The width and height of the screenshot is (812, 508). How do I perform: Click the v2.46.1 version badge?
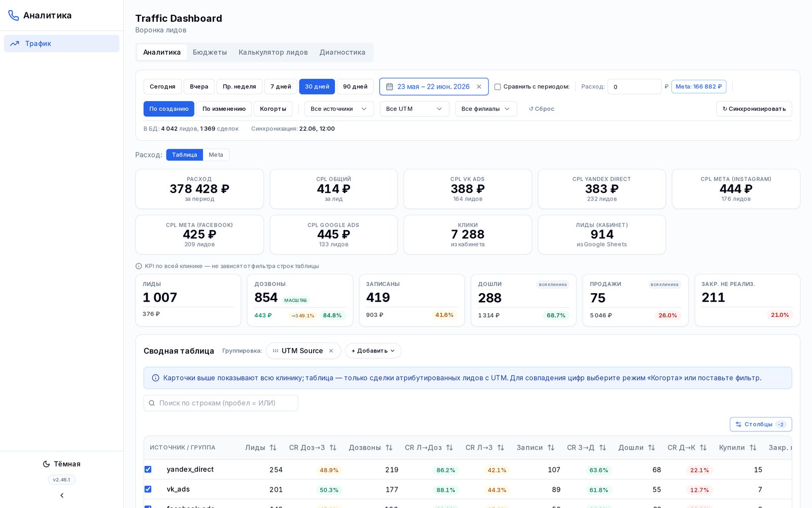pos(61,480)
